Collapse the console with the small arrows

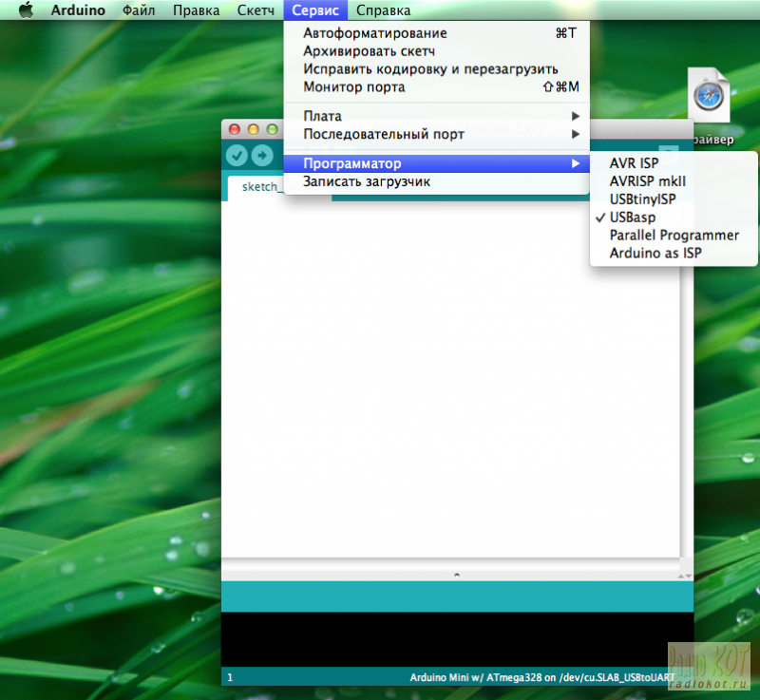coord(685,576)
